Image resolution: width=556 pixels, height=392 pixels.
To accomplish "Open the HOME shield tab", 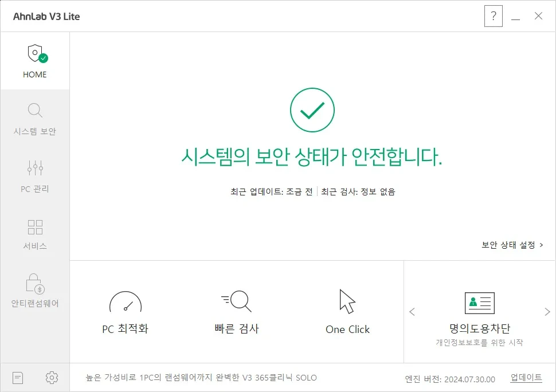I will point(35,61).
